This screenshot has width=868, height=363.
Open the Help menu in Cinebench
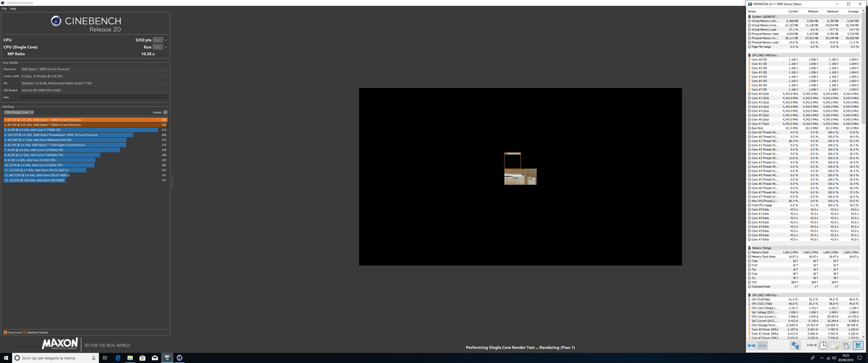pyautogui.click(x=13, y=9)
